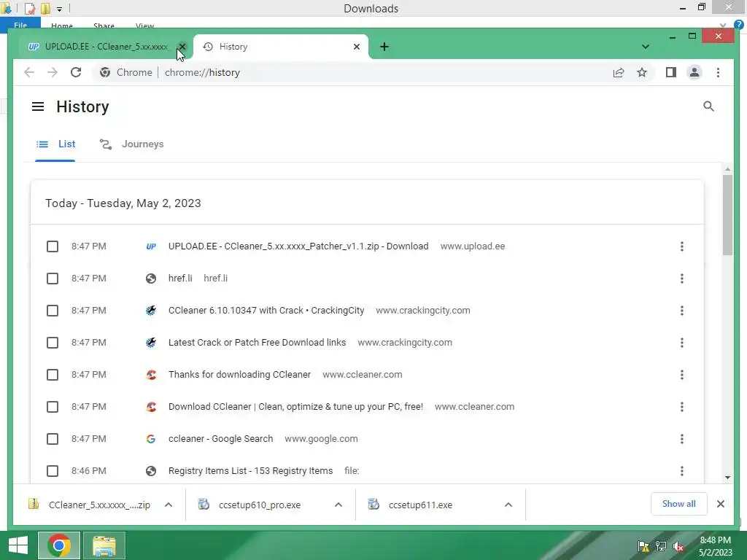Click the Action Center flag tray icon
The image size is (747, 560).
click(x=643, y=546)
